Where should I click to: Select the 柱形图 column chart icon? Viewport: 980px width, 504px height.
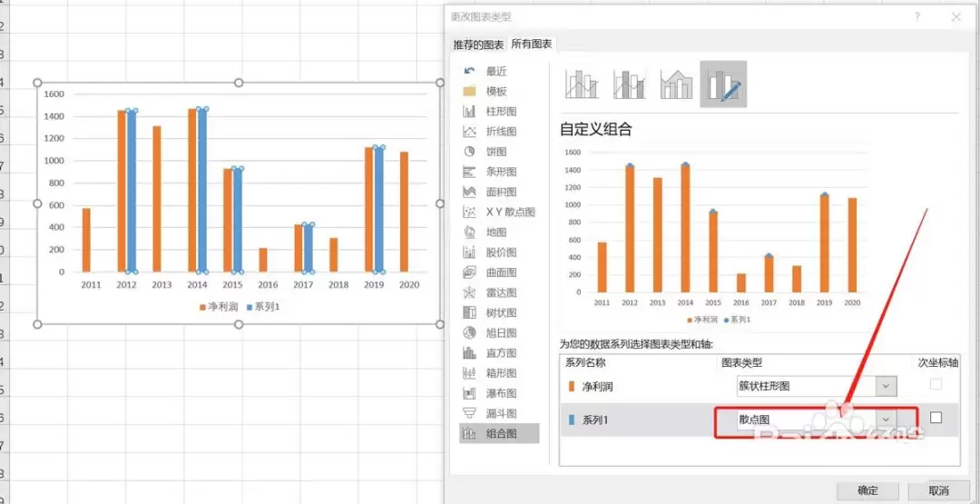469,112
